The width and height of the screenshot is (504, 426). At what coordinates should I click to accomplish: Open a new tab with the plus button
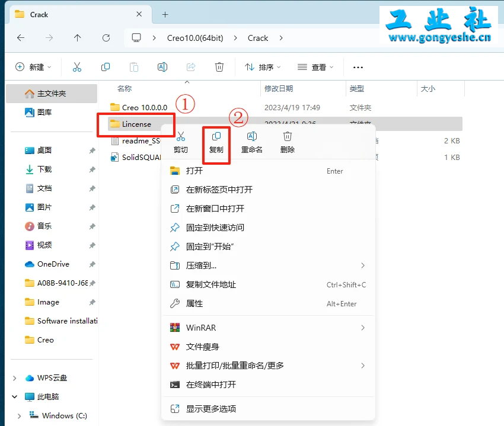click(165, 14)
